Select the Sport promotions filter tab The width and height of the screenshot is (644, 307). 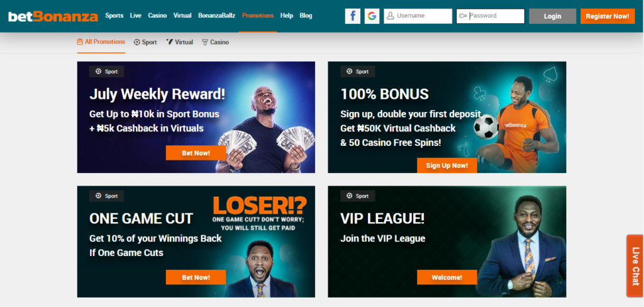pyautogui.click(x=145, y=42)
